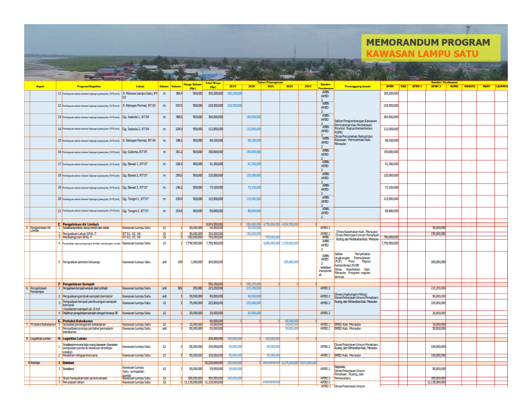Select the 'Lokasi' column header
The height and width of the screenshot is (411, 532).
tap(140, 86)
